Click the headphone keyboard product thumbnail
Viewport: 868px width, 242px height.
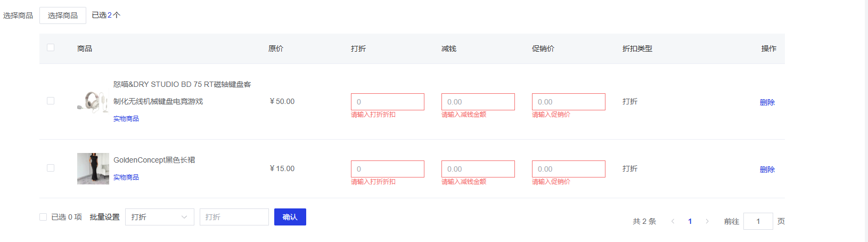[93, 101]
